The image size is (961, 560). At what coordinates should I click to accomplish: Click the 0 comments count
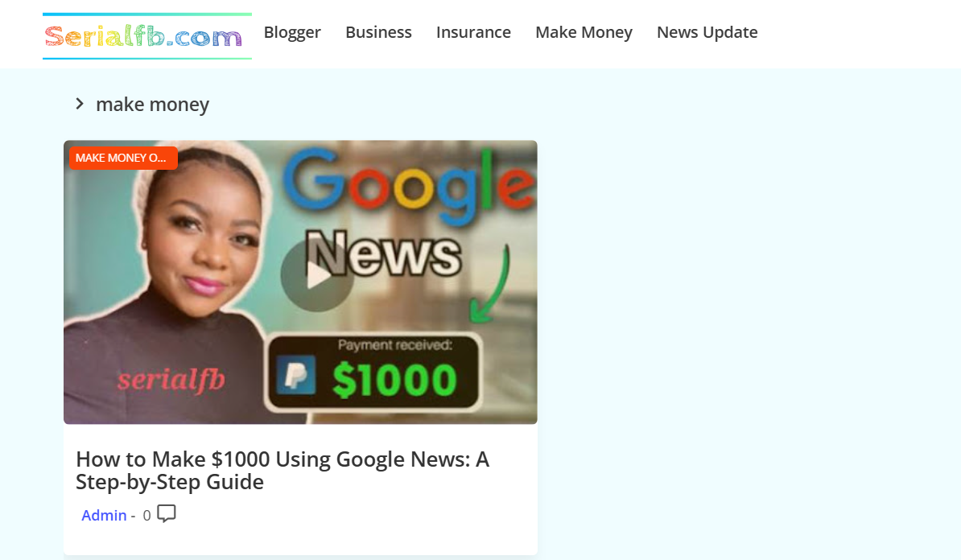coord(146,515)
